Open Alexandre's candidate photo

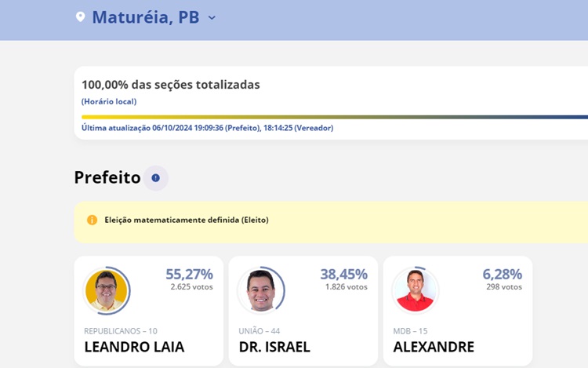[415, 290]
